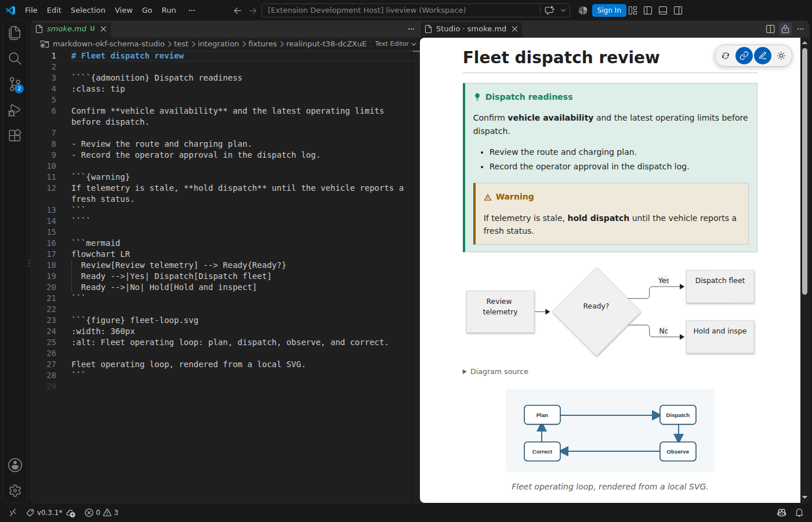Image resolution: width=812 pixels, height=522 pixels.
Task: Click the Copilot status icon in status bar
Action: pos(782,513)
